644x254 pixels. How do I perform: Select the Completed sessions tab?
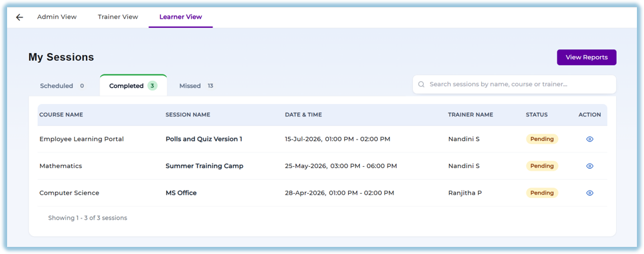coord(134,86)
